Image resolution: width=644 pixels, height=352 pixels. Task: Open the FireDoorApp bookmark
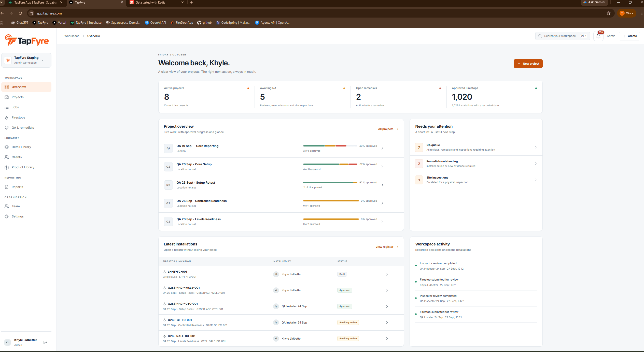click(x=182, y=23)
